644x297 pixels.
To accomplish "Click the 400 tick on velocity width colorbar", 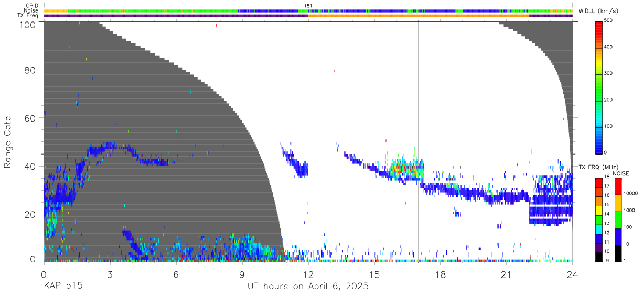I will click(609, 47).
